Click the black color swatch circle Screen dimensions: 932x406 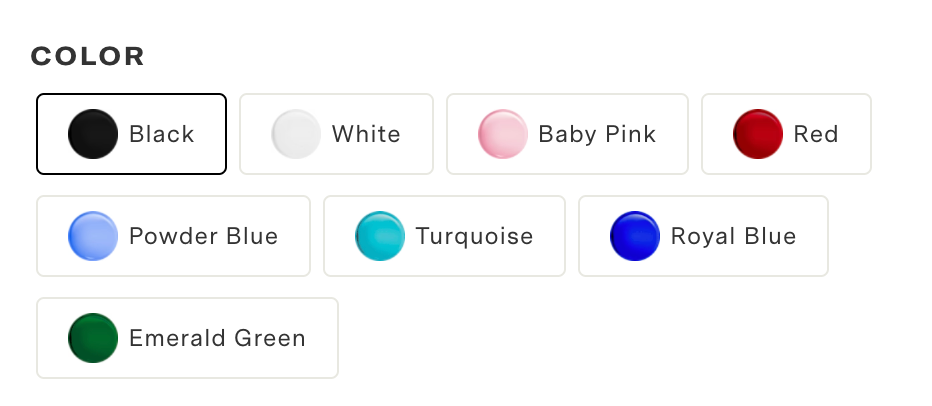[93, 134]
